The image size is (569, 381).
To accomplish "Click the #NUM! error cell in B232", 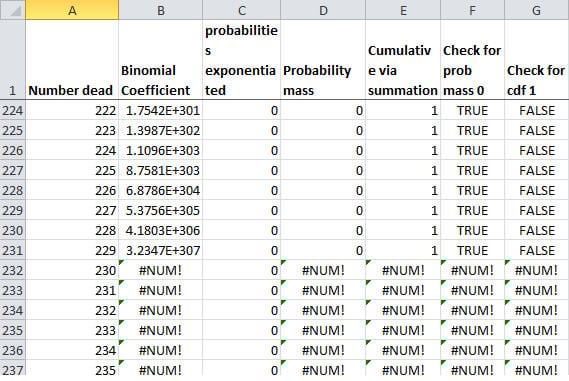I will pyautogui.click(x=160, y=270).
